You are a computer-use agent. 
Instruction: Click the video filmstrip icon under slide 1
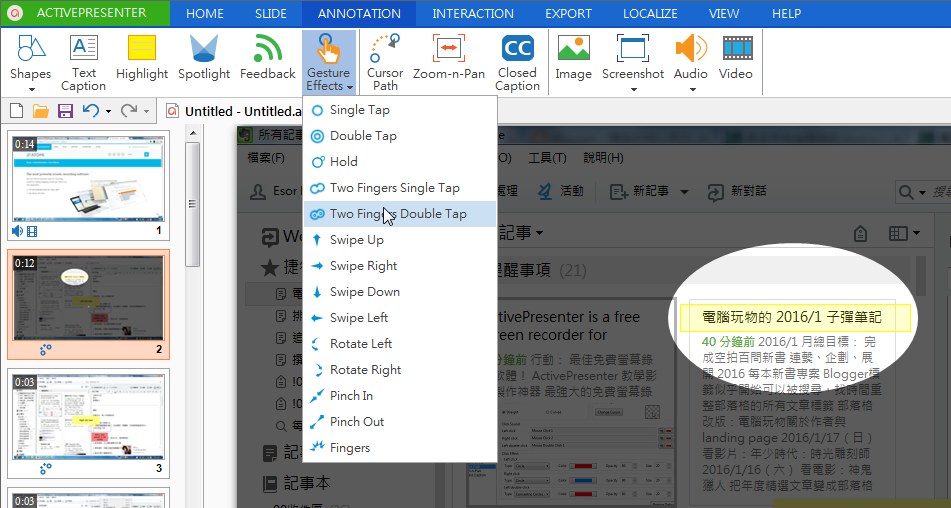tap(32, 231)
